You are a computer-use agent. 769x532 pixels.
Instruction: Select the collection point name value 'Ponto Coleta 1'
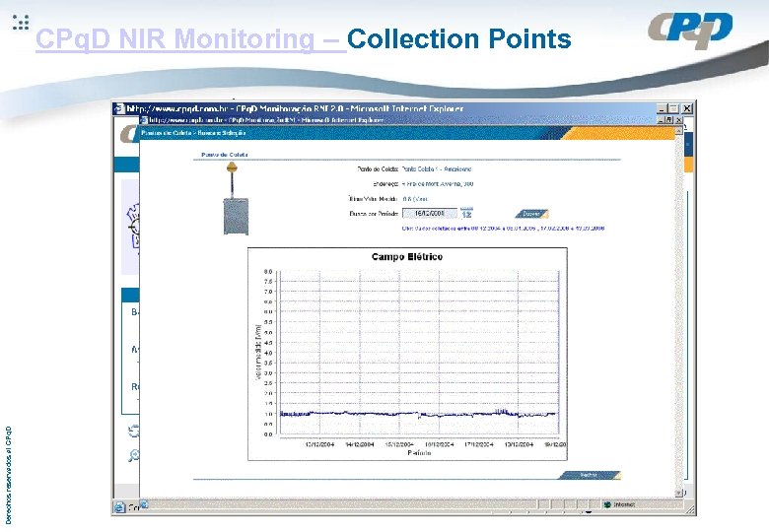[437, 169]
